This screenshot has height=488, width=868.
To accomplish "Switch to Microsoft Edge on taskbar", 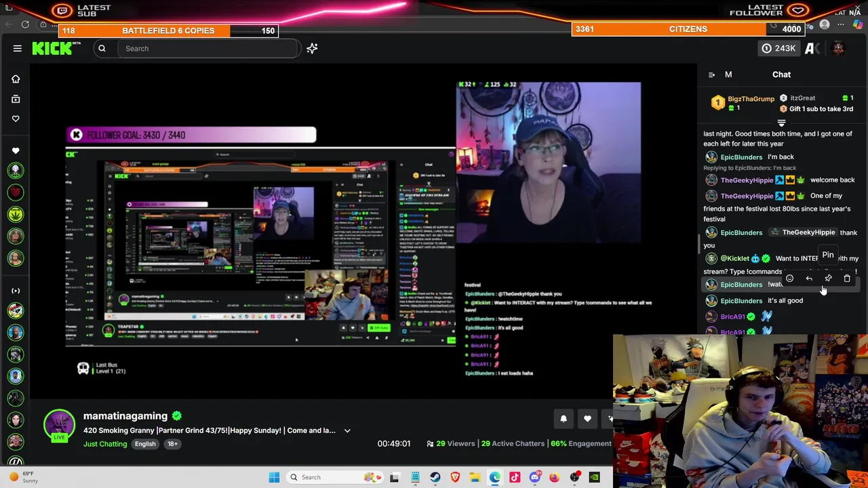I will tap(495, 477).
